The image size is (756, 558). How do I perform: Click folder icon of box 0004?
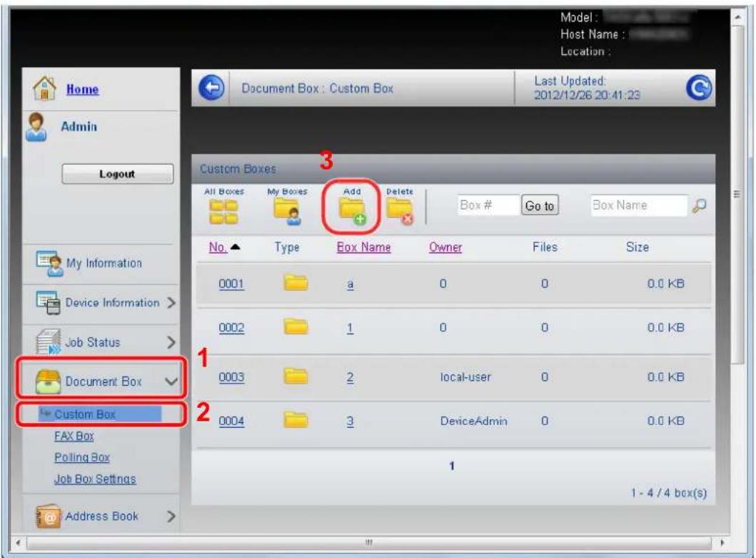[296, 419]
